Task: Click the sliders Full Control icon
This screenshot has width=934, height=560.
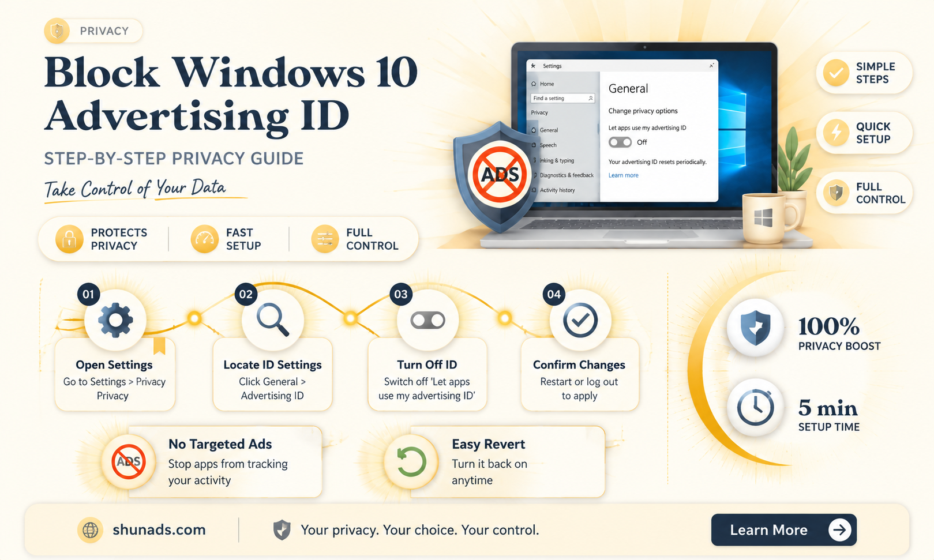Action: coord(325,239)
